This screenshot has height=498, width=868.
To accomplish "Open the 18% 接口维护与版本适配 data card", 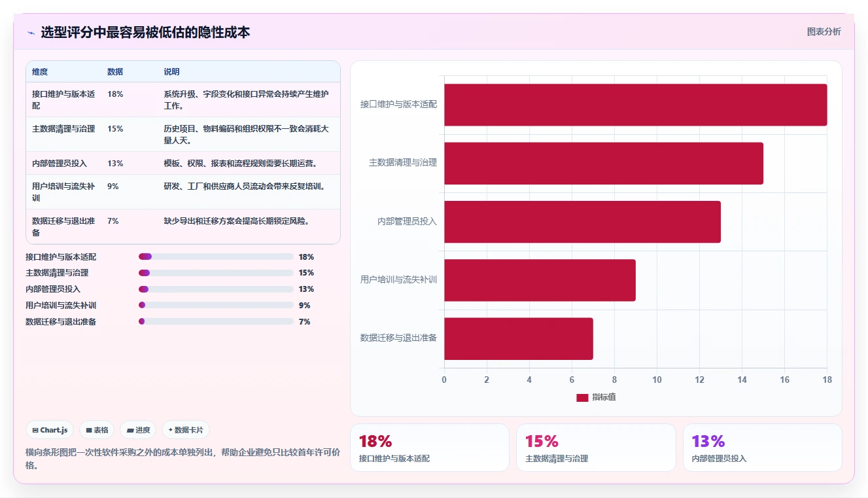I will tap(430, 448).
